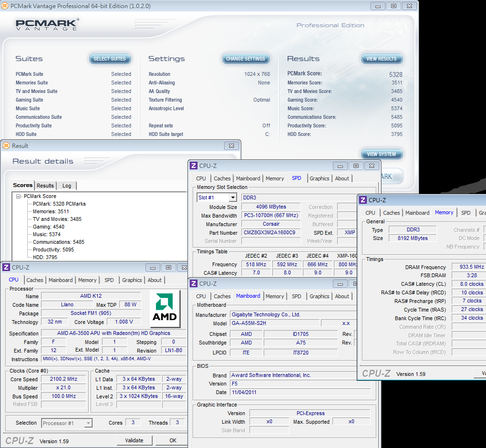486x448 pixels.
Task: Select 'Gaming: 4540' tree row
Action: 48,227
